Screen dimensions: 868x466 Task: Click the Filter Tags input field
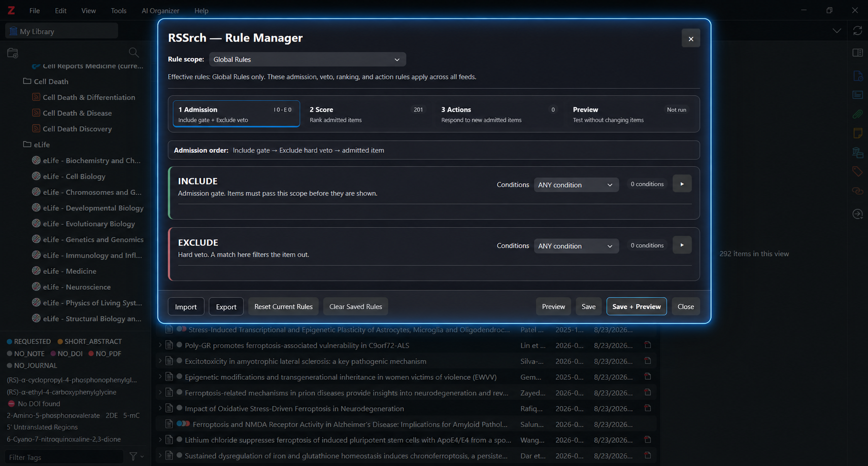pos(64,457)
